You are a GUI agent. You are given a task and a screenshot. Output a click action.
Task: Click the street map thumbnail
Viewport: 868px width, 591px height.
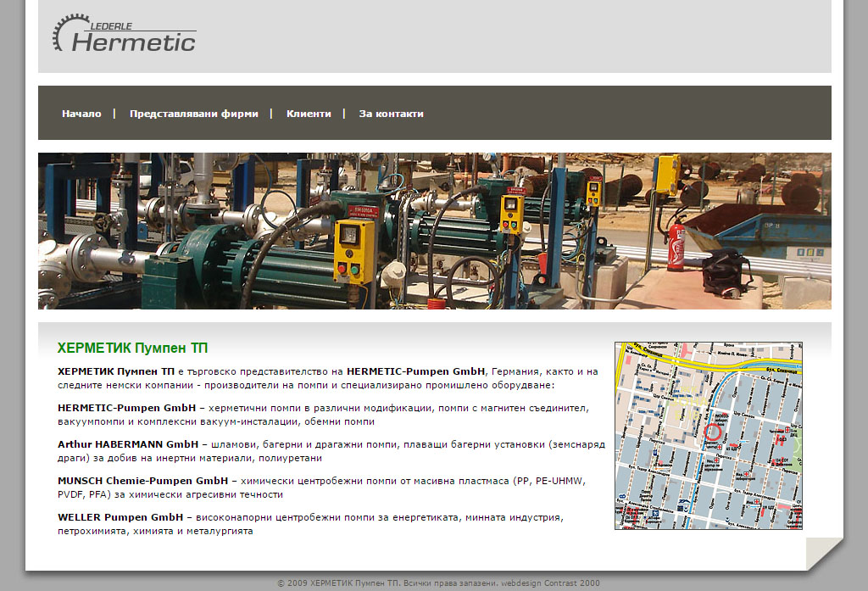pos(708,435)
